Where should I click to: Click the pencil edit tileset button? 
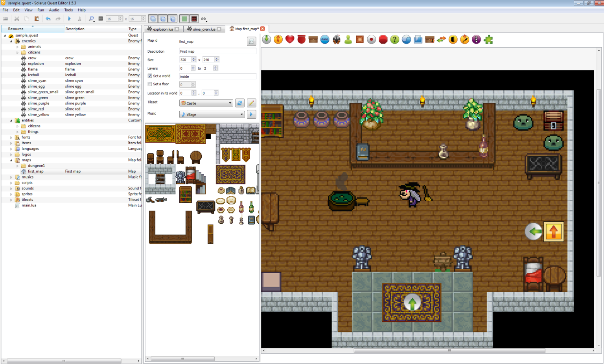(x=251, y=103)
